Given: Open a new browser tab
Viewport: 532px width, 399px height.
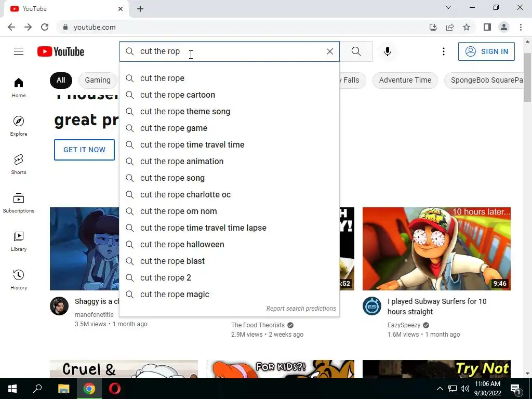Looking at the screenshot, I should tap(140, 9).
